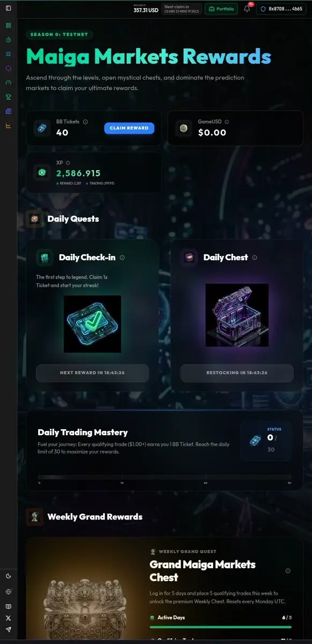Open the language globe selector
The width and height of the screenshot is (312, 644).
(8, 591)
